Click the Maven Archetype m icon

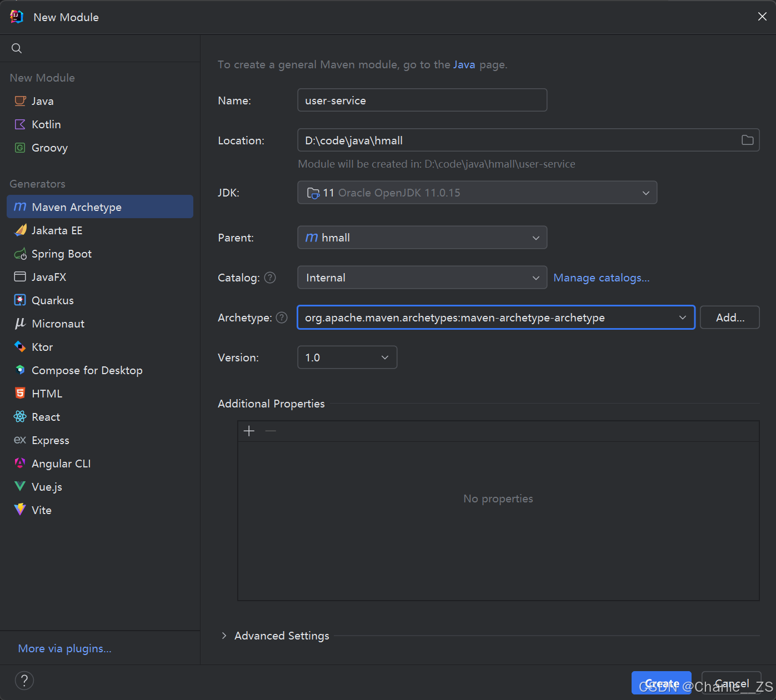click(x=20, y=207)
